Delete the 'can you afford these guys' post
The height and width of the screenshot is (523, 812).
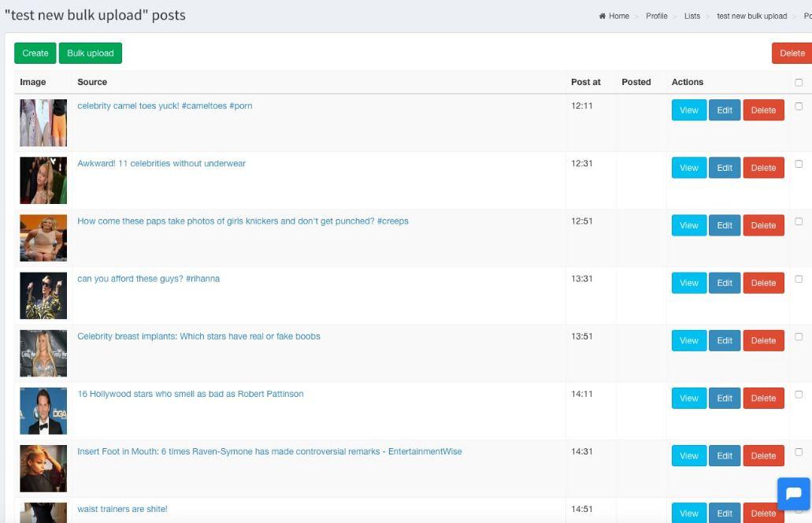[763, 283]
